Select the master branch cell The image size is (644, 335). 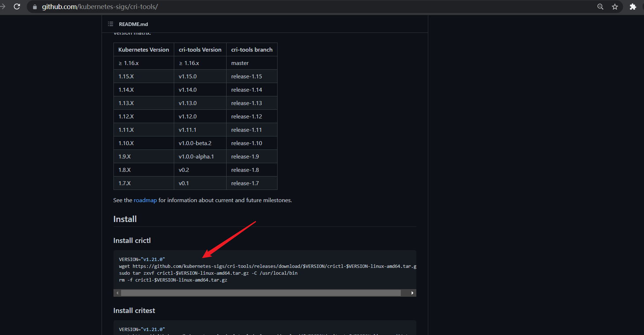click(252, 63)
